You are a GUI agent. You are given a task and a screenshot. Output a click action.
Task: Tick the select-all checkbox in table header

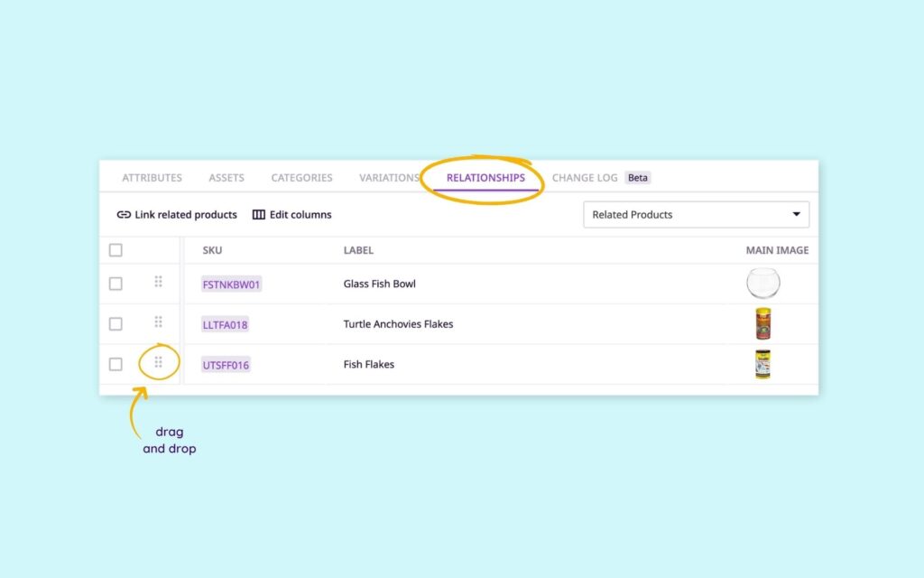coord(115,250)
